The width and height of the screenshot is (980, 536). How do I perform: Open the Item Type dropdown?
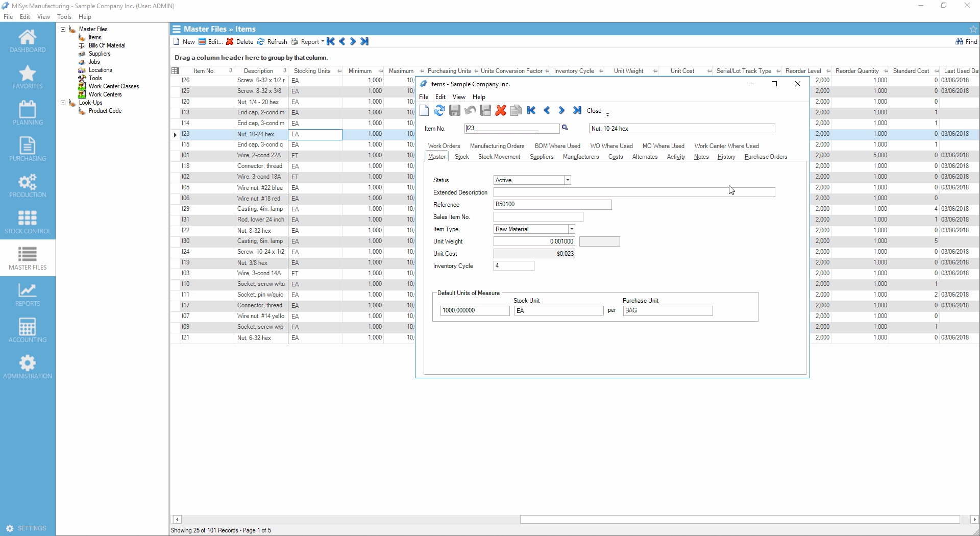pos(571,229)
